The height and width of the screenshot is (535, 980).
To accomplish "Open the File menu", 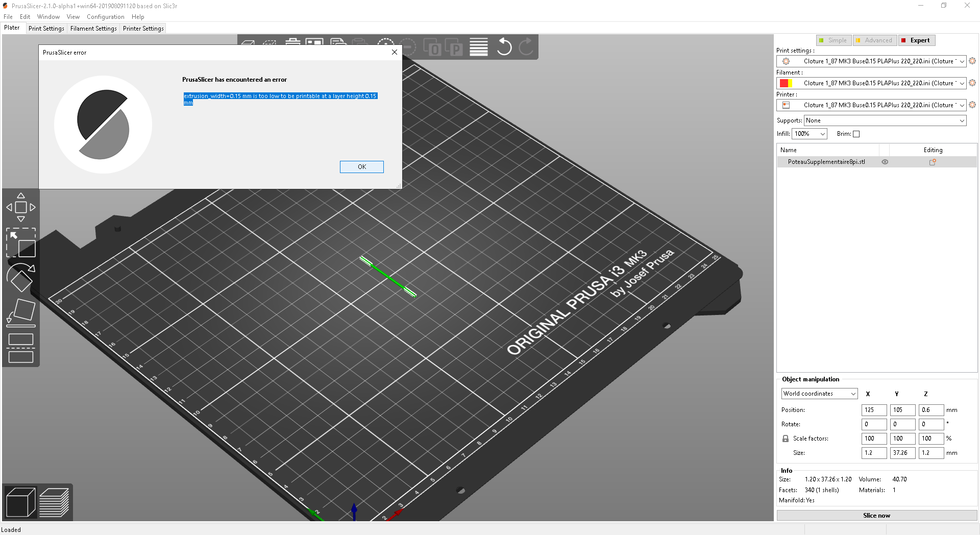I will point(8,17).
